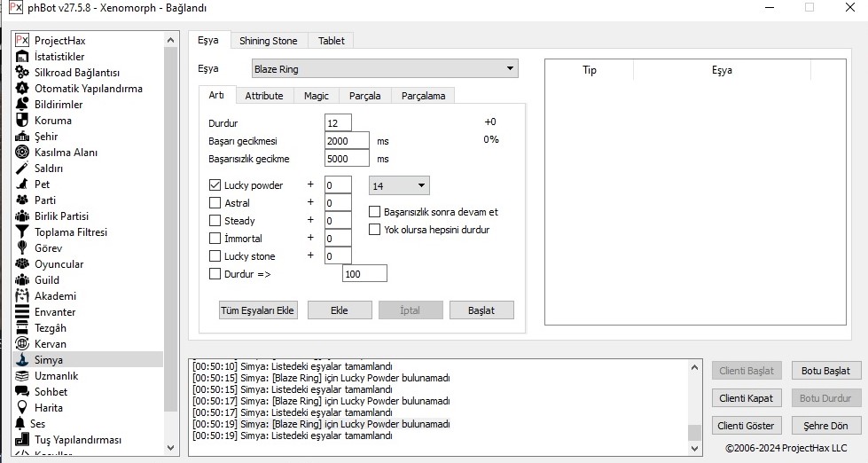The width and height of the screenshot is (868, 463).
Task: Click the Bildirimler bell icon
Action: point(22,104)
